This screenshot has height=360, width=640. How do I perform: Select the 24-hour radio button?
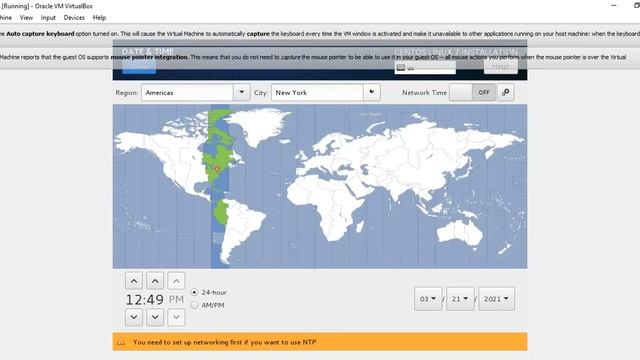(194, 292)
